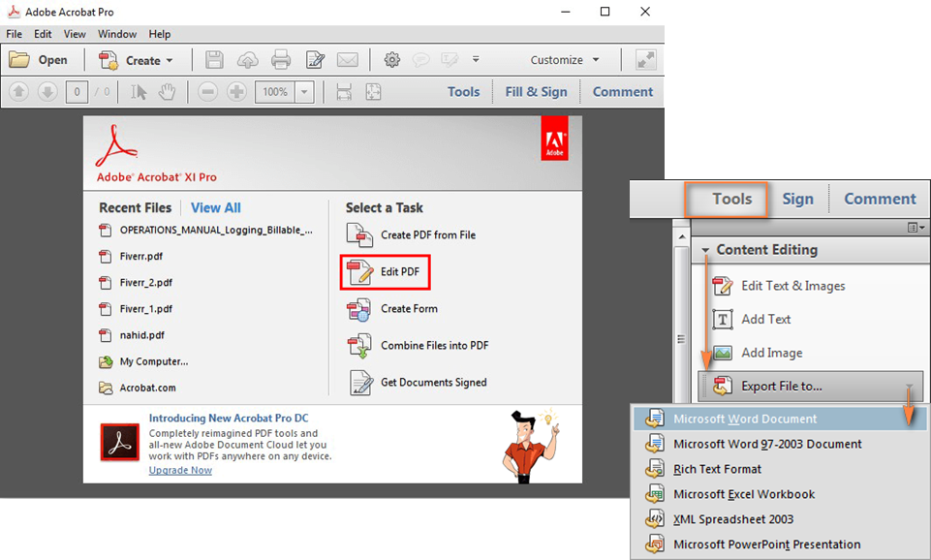Open the Customize dropdown
931x560 pixels.
(565, 60)
